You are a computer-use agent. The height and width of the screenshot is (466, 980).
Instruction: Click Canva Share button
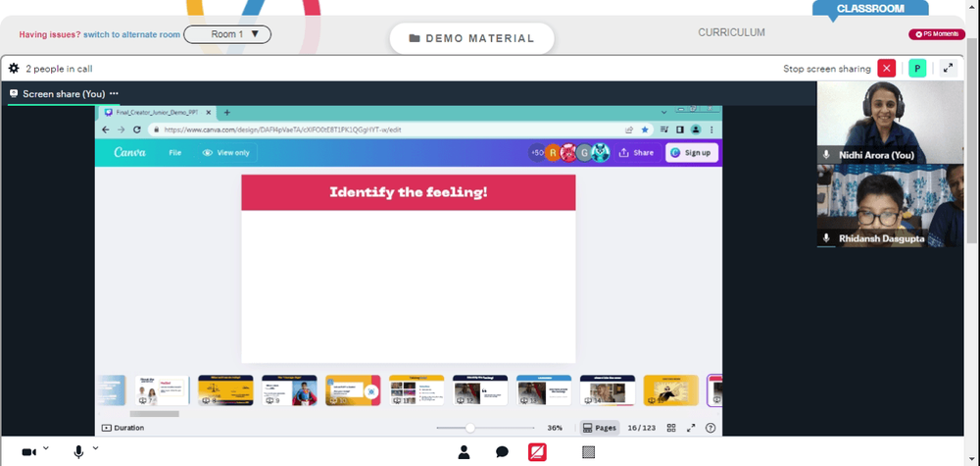click(x=636, y=153)
